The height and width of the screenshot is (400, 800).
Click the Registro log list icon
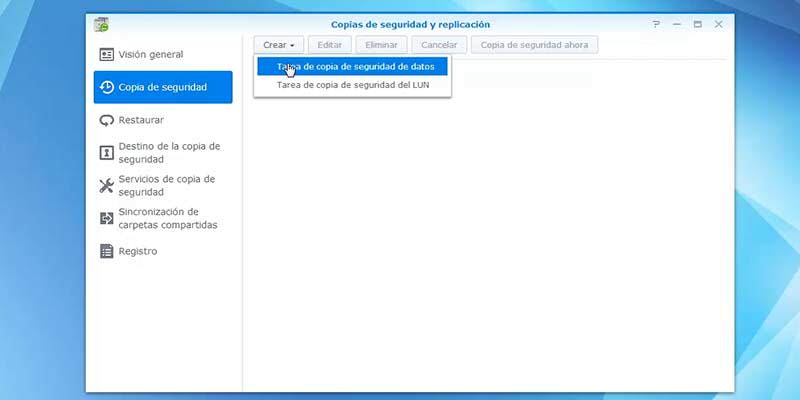(107, 251)
